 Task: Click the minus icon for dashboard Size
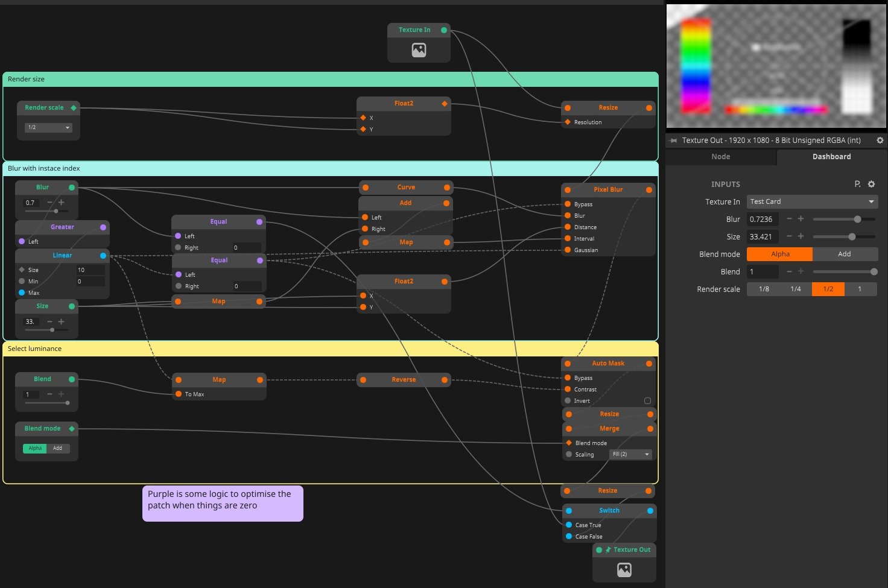point(789,236)
